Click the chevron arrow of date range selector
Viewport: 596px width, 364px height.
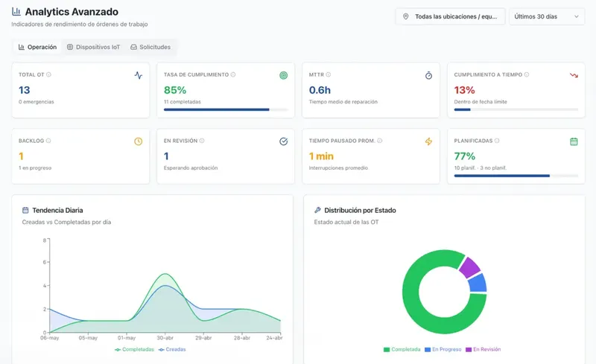coord(576,16)
